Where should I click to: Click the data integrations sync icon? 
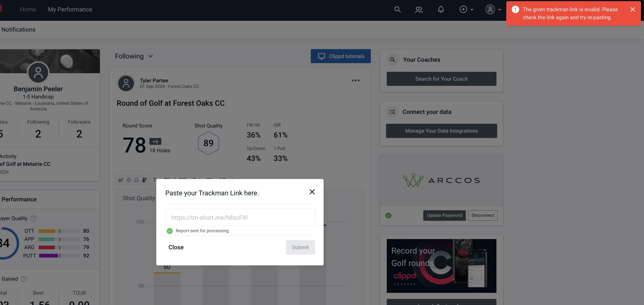392,111
